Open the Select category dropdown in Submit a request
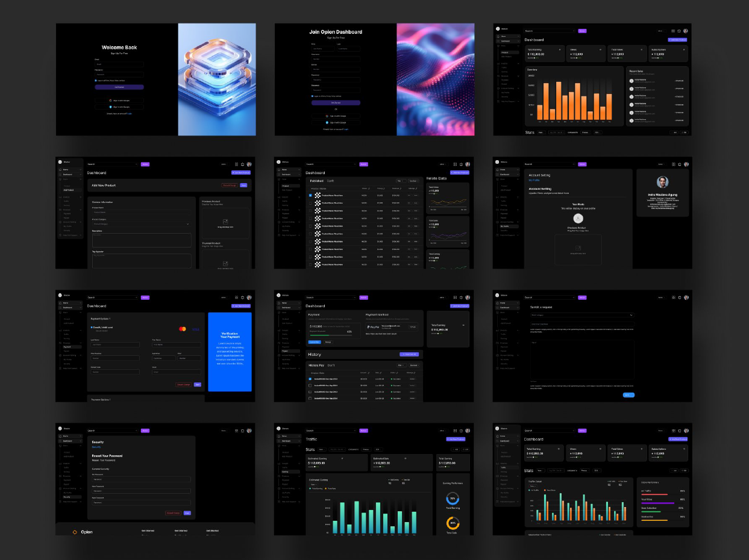The width and height of the screenshot is (749, 560). 581,315
